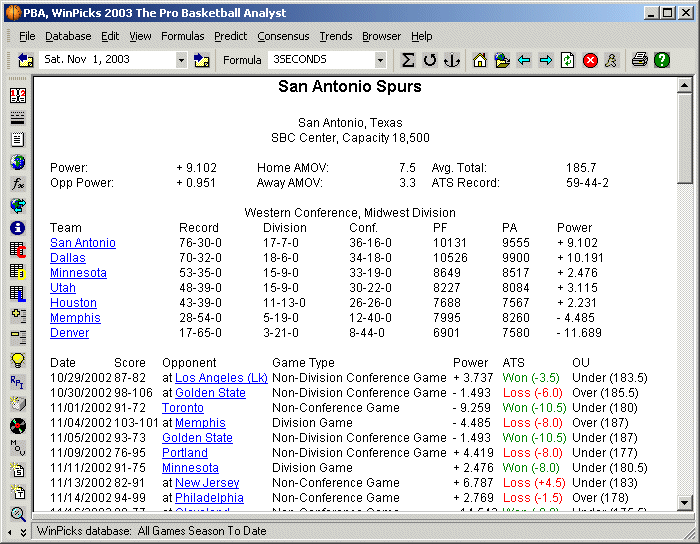Open the Browser menu
This screenshot has width=700, height=544.
click(x=381, y=36)
